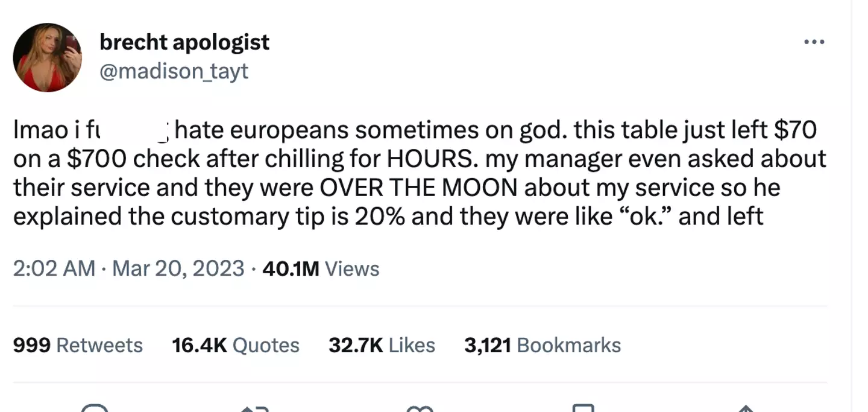Image resolution: width=868 pixels, height=412 pixels.
Task: View the 40.1M Views analytics
Action: click(x=321, y=268)
